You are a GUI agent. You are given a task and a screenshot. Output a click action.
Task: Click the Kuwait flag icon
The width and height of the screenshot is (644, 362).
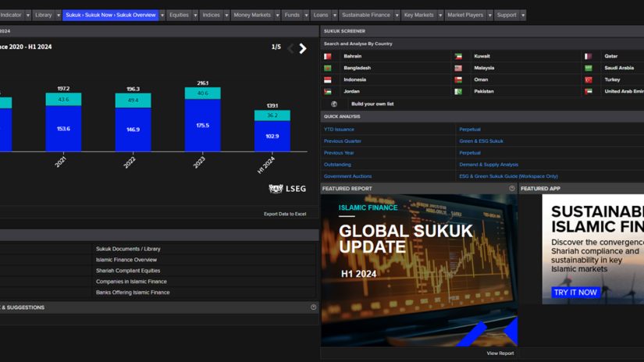click(x=458, y=56)
